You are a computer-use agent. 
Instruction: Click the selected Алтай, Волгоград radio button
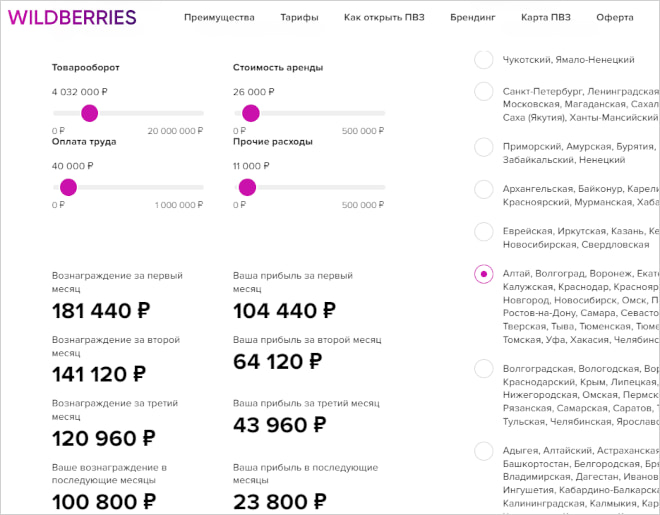[x=484, y=273]
